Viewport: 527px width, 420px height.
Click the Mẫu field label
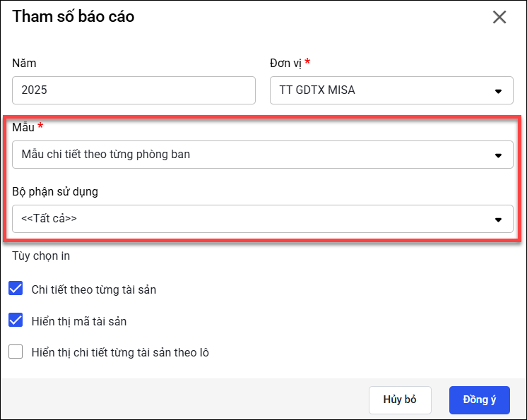pos(23,127)
